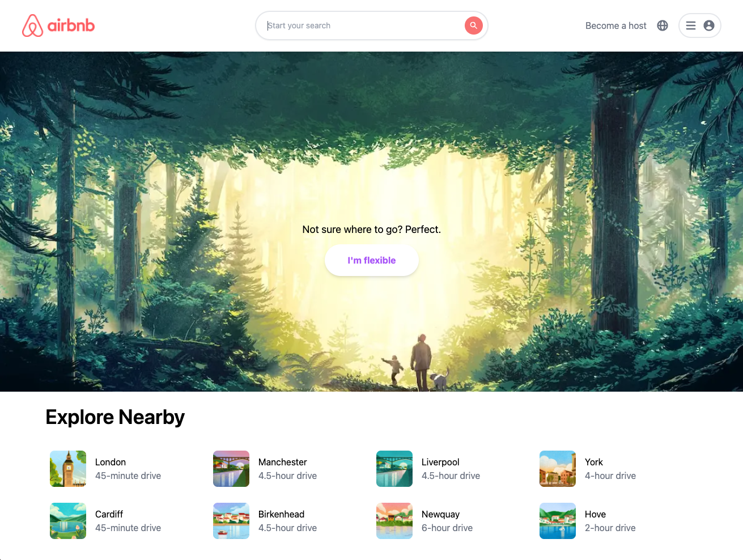
Task: Click the Manchester bridge thumbnail
Action: coord(231,469)
